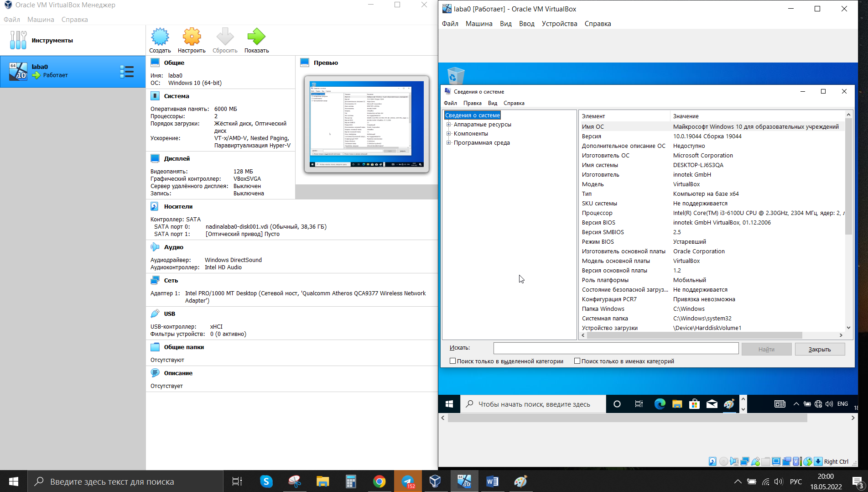This screenshot has height=492, width=868.
Task: Open the laba0 machine list menu icon
Action: coord(127,72)
